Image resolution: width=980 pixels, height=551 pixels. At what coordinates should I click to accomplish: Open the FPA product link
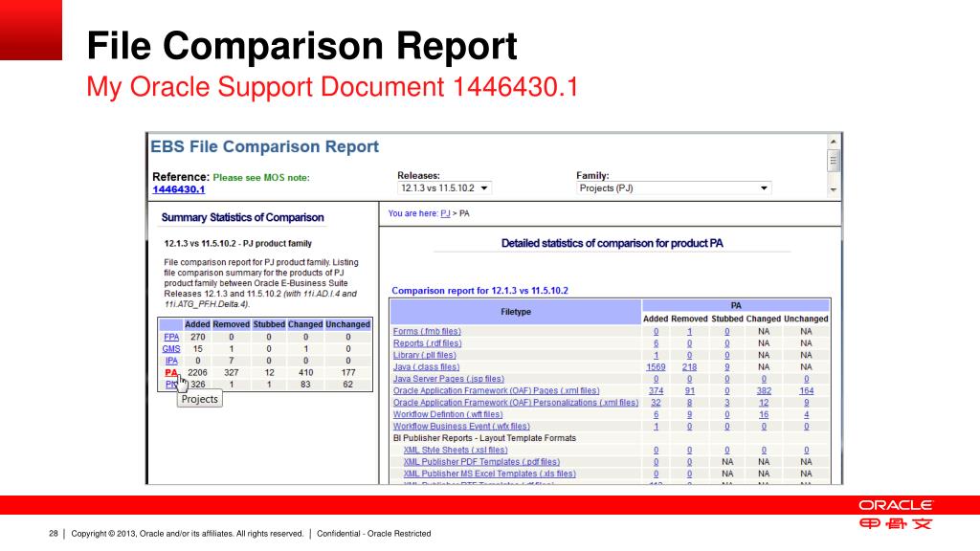[x=171, y=337]
